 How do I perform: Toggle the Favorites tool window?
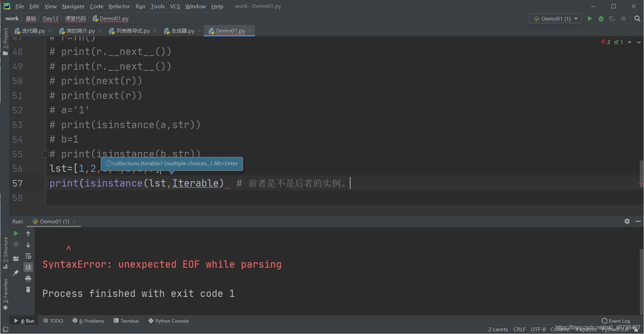pos(5,294)
